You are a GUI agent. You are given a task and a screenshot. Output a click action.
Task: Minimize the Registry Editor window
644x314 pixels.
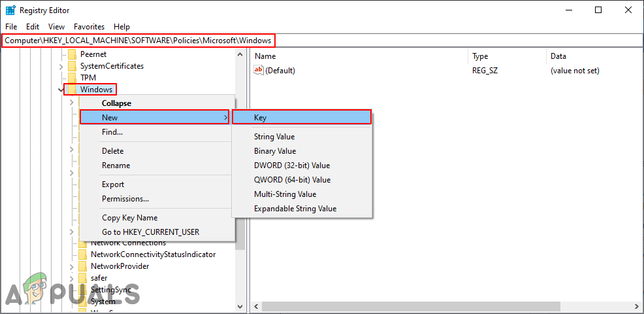(x=568, y=10)
